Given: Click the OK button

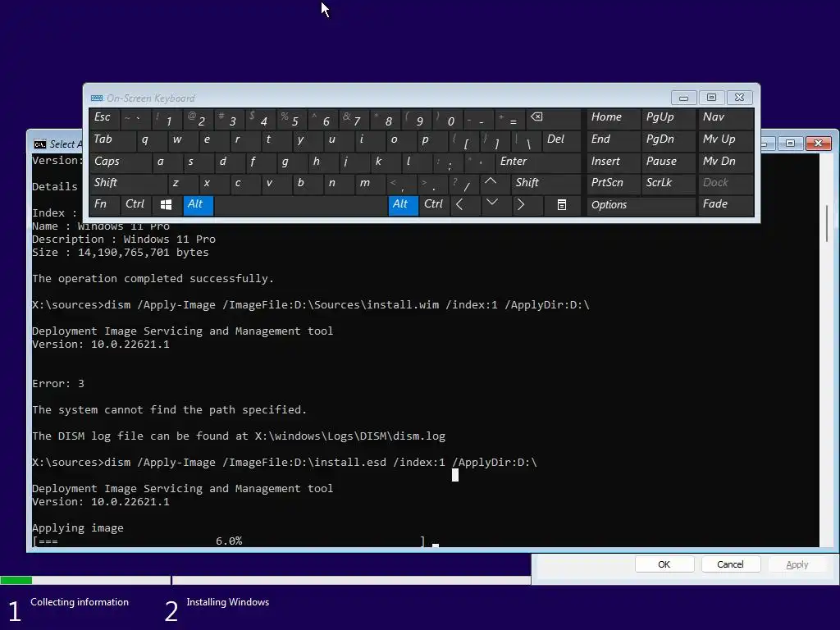Looking at the screenshot, I should [x=664, y=564].
